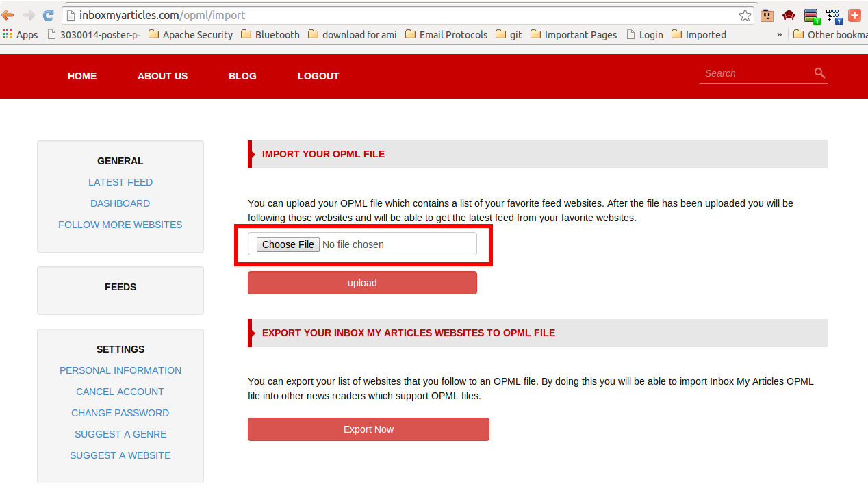Open FOLLOW MORE WEBSITES link

(x=120, y=225)
